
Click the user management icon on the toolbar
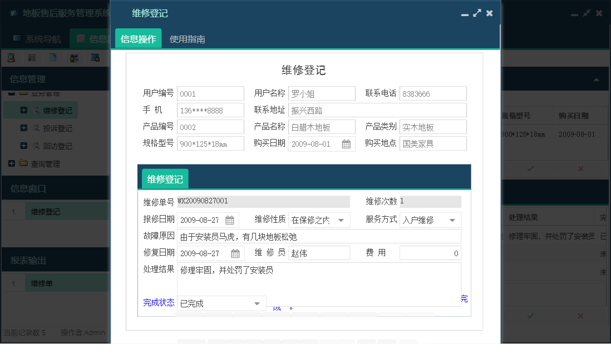(x=74, y=58)
